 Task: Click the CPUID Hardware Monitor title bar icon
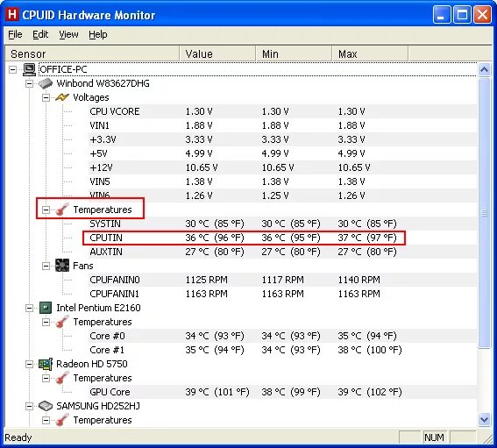(12, 15)
